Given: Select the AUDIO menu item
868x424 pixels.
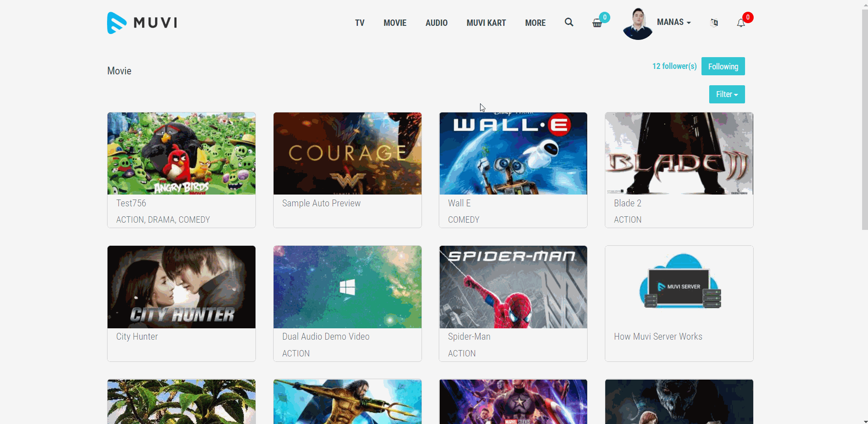Looking at the screenshot, I should coord(436,23).
